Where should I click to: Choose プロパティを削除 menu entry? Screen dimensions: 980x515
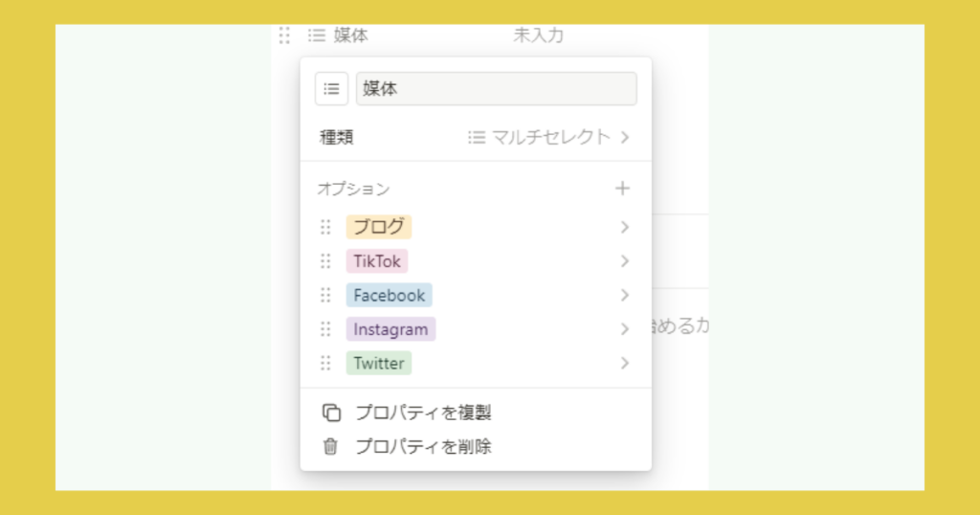click(422, 446)
